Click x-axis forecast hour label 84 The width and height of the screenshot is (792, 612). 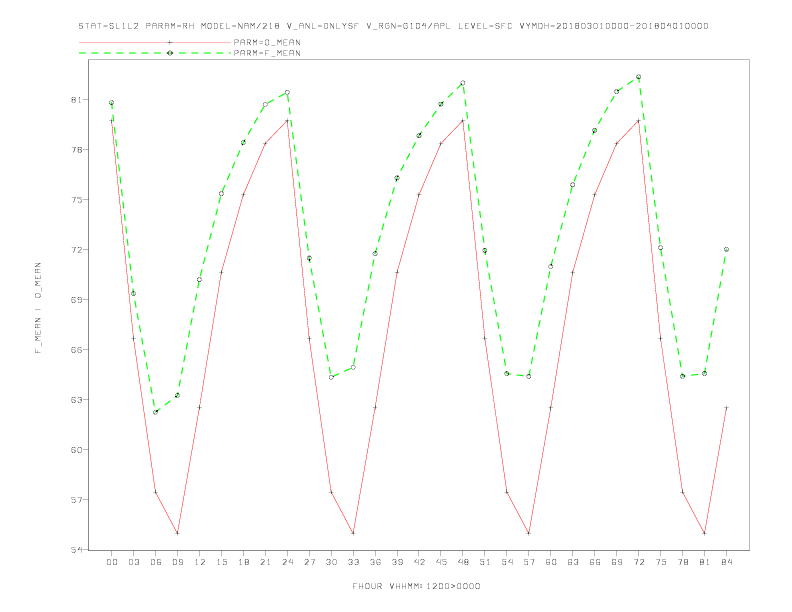coord(726,562)
